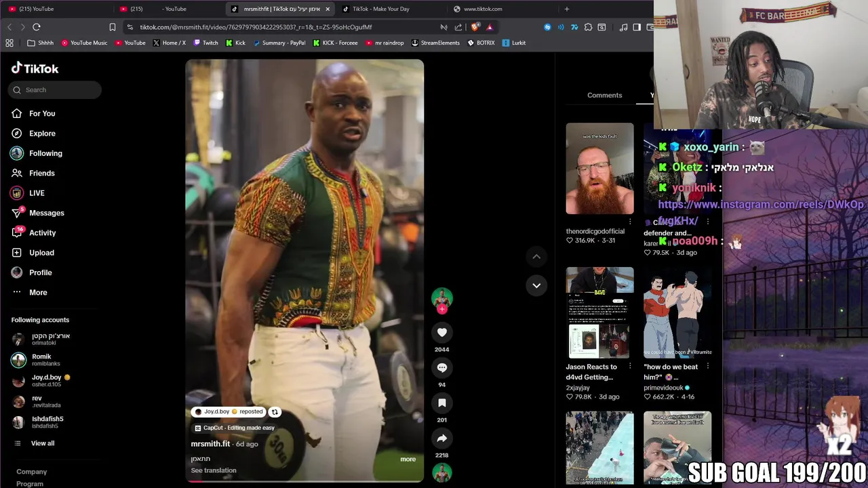Open a new browser tab
The image size is (868, 488).
(x=567, y=9)
